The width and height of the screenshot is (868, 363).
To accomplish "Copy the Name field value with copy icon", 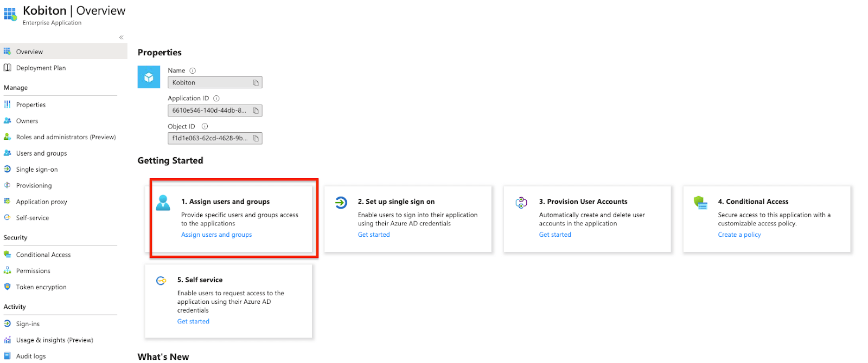I will click(256, 82).
